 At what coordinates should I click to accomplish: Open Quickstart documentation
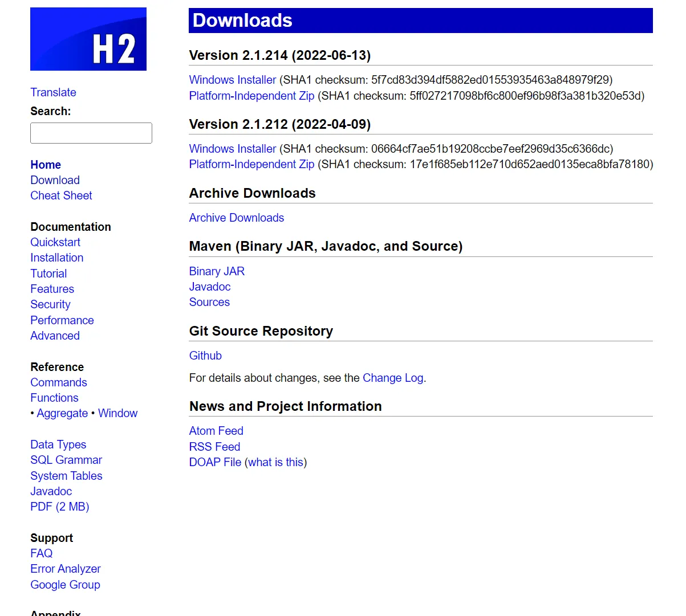(55, 242)
